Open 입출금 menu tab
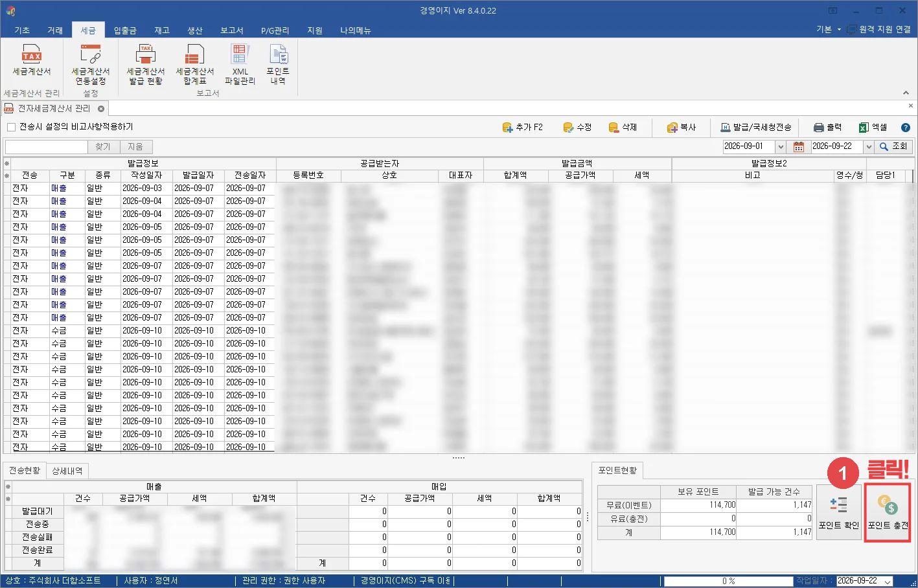Viewport: 918px width, 588px height. tap(125, 30)
